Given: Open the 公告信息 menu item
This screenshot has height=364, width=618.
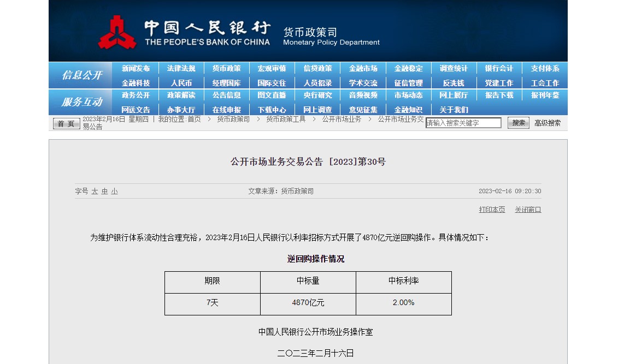Looking at the screenshot, I should coord(227,96).
